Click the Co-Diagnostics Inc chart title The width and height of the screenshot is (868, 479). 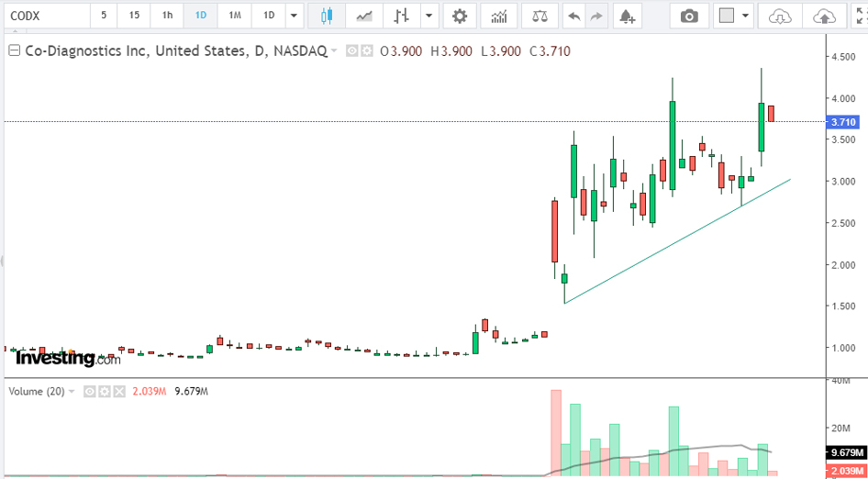click(174, 51)
